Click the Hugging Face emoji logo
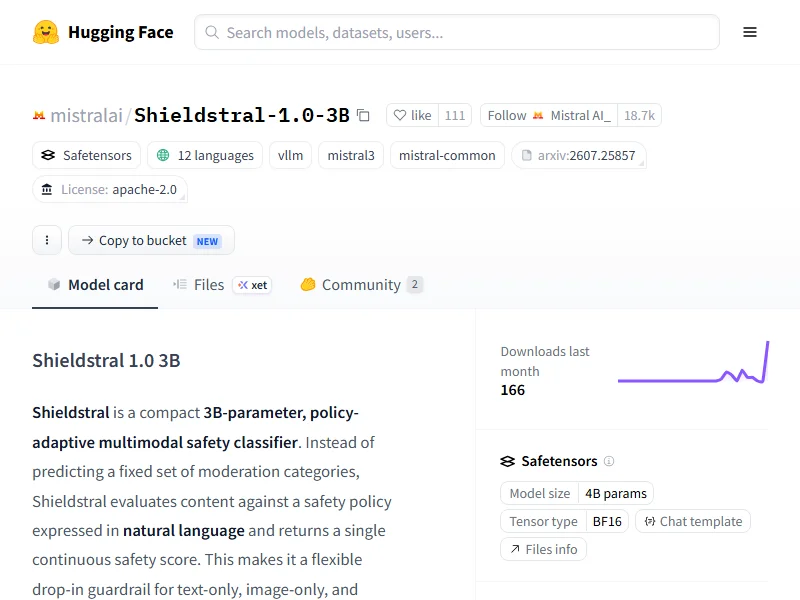The height and width of the screenshot is (600, 800). [x=46, y=32]
